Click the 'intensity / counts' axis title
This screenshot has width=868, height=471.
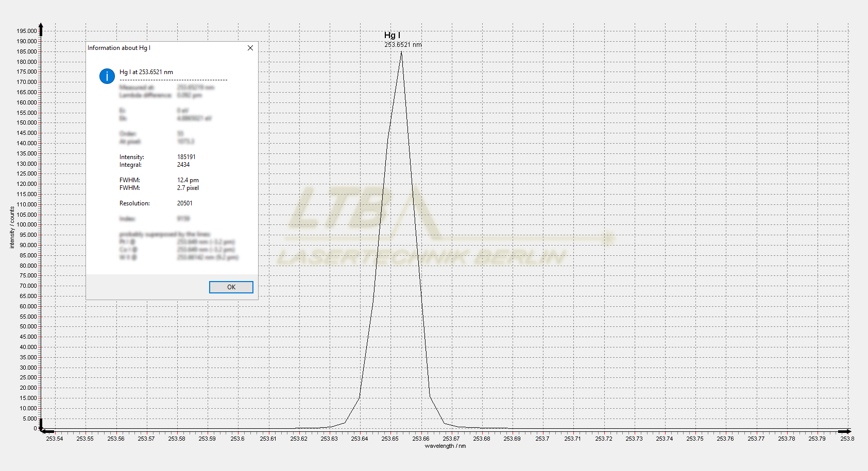tap(12, 228)
